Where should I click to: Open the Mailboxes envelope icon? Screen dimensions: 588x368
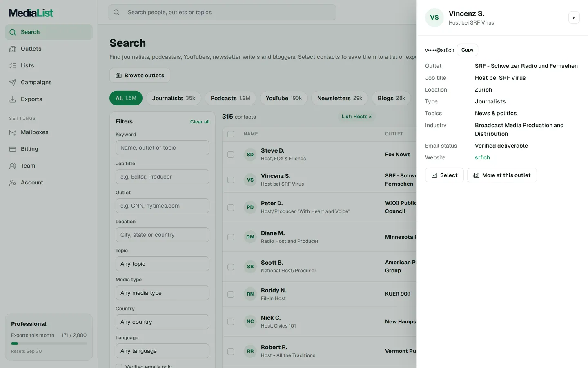coord(13,132)
